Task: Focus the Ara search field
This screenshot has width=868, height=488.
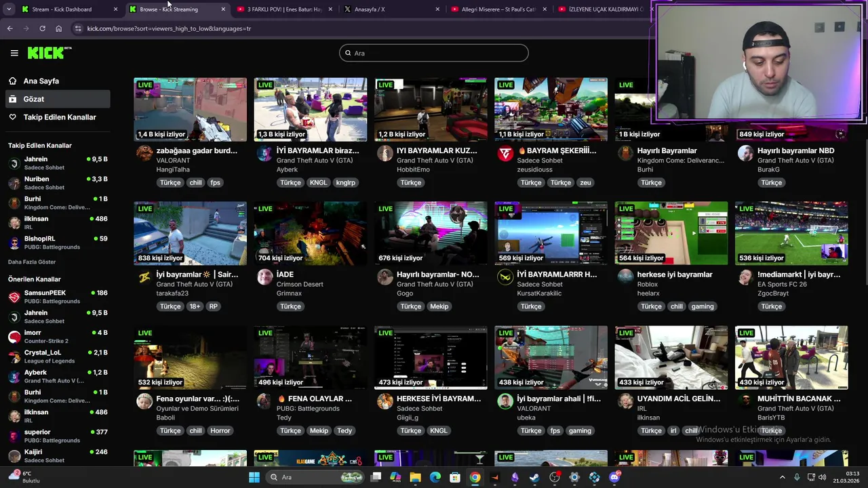Action: pyautogui.click(x=434, y=53)
